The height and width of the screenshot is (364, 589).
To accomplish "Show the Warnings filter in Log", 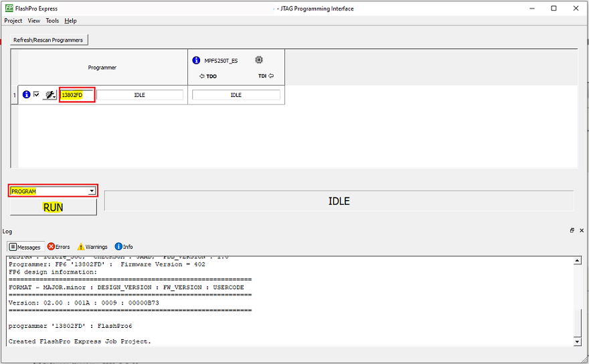I will pos(92,247).
